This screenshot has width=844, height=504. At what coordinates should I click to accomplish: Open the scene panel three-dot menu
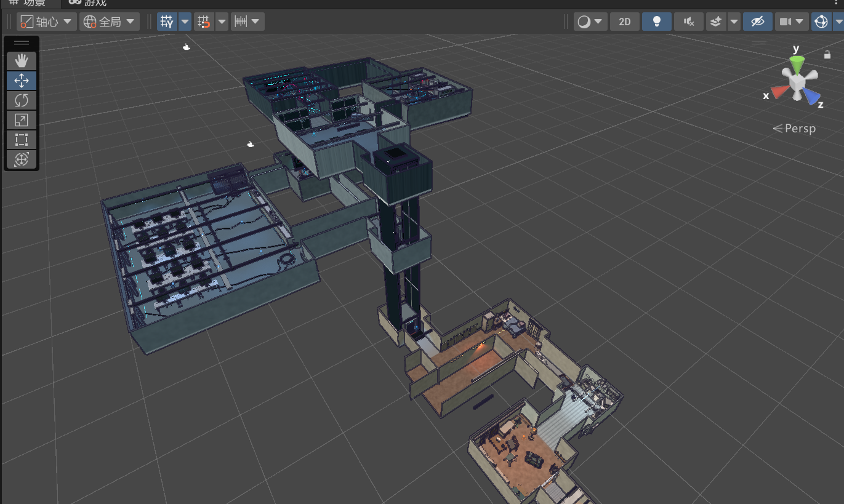pyautogui.click(x=835, y=3)
